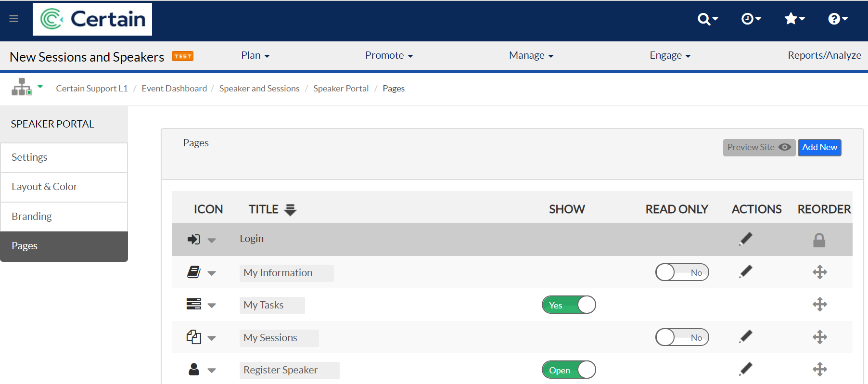
Task: Click the My Sessions title field
Action: pyautogui.click(x=279, y=338)
